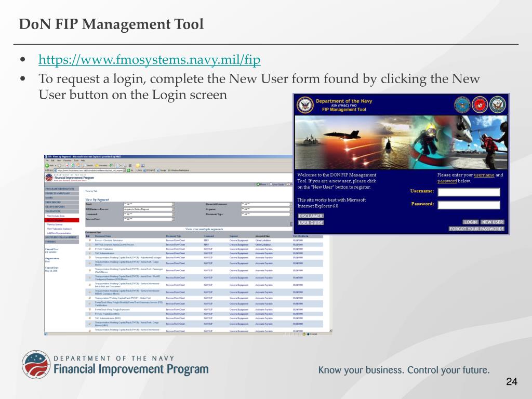Open the Help menu in Internet Explorer
The height and width of the screenshot is (399, 532).
83,161
